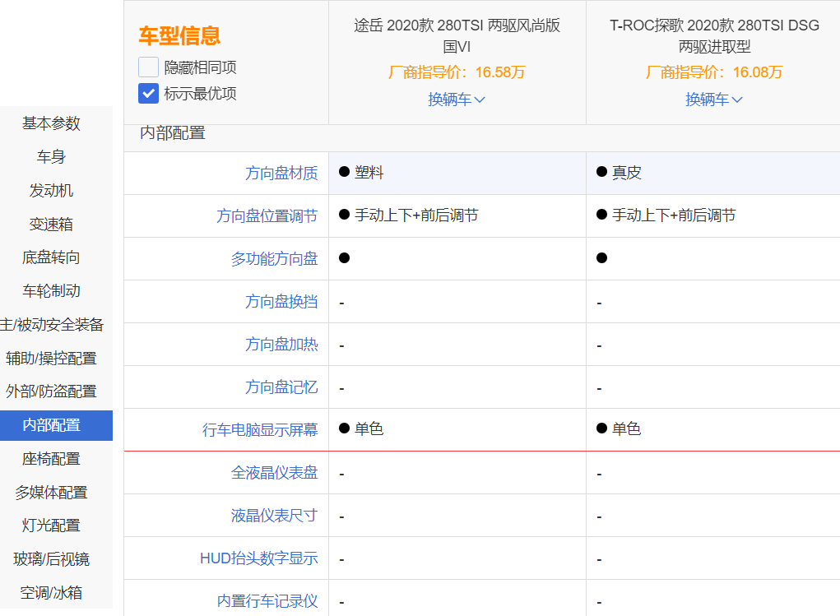Image resolution: width=840 pixels, height=616 pixels.
Task: Select 车身 in the left navigation
Action: point(51,157)
